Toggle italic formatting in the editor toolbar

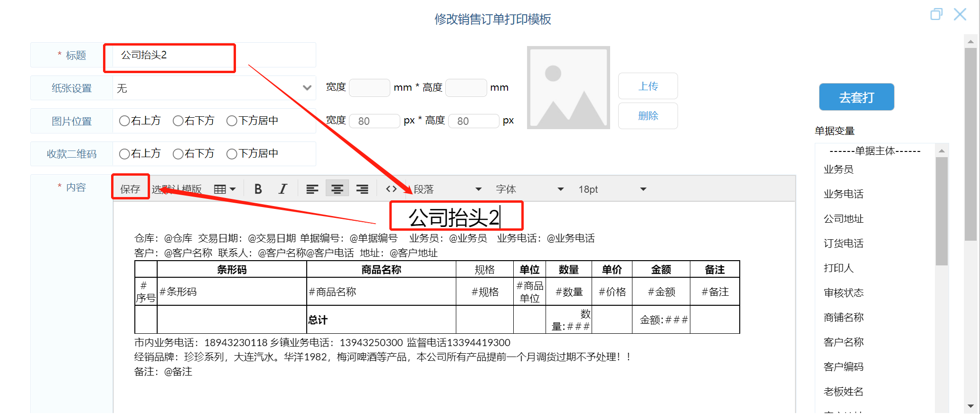(283, 189)
